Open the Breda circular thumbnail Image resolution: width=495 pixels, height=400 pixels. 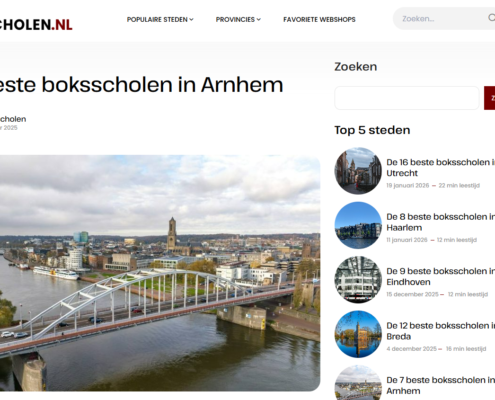coord(358,334)
